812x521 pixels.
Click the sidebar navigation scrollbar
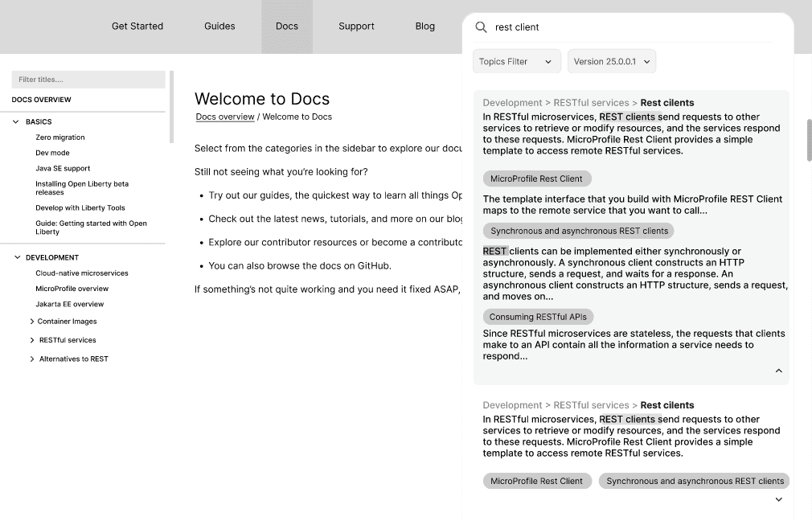(171, 107)
